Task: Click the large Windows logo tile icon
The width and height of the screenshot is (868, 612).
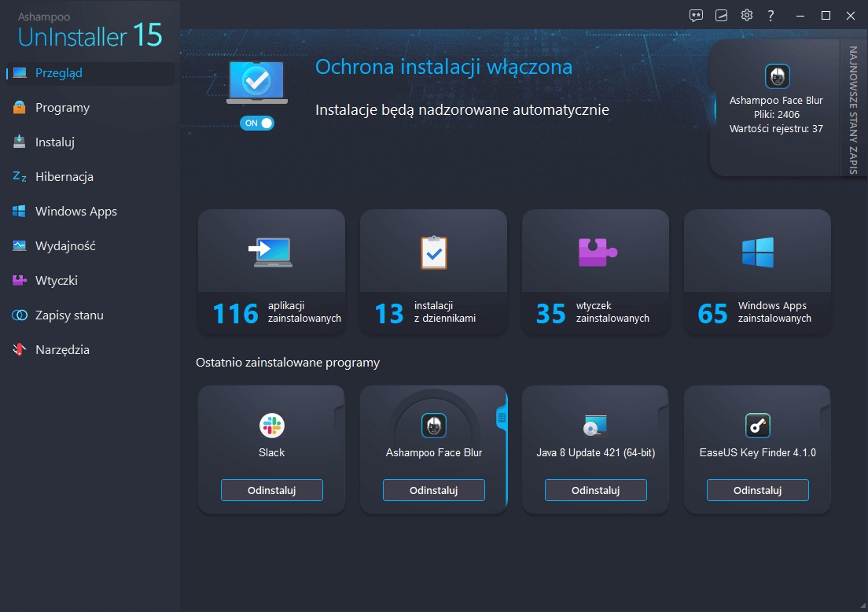Action: click(758, 253)
